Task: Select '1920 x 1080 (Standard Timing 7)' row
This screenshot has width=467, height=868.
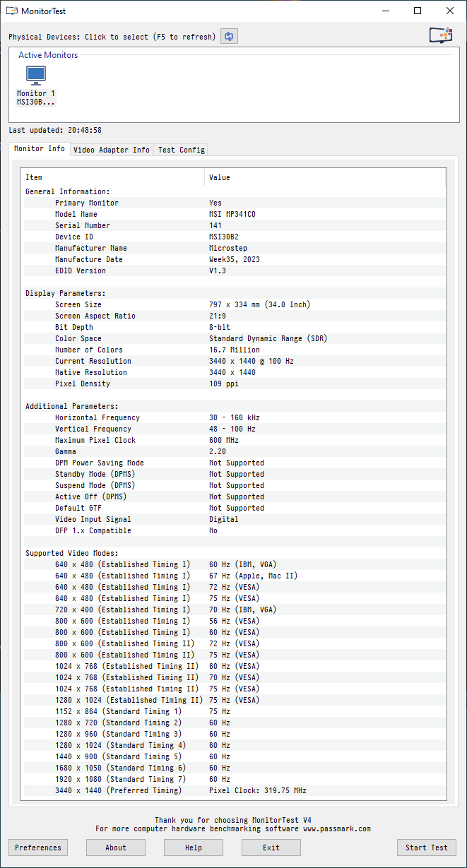Action: tap(234, 779)
